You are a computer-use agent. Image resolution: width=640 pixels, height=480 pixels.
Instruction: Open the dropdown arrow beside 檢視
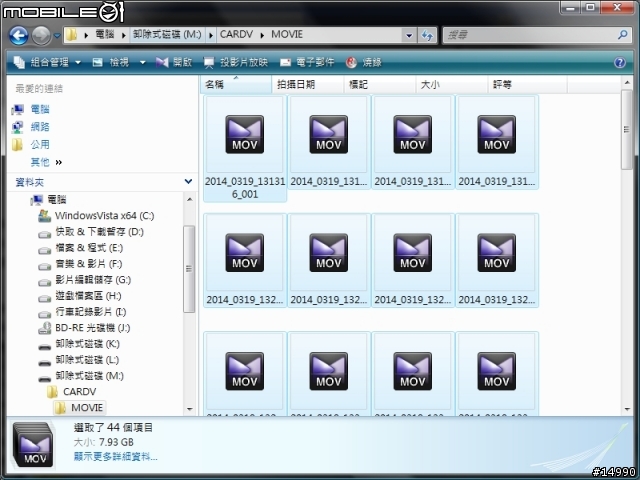[x=142, y=62]
